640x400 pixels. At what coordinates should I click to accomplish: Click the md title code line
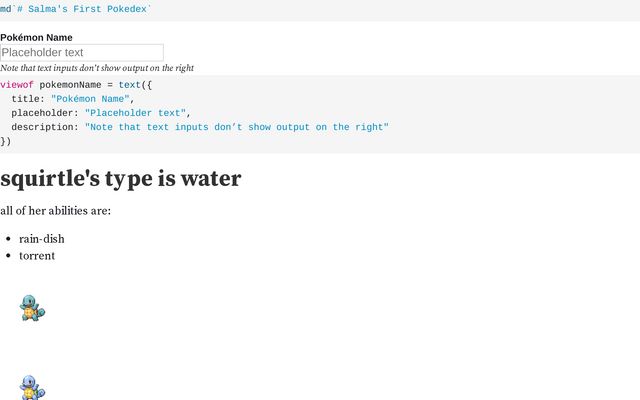point(76,9)
